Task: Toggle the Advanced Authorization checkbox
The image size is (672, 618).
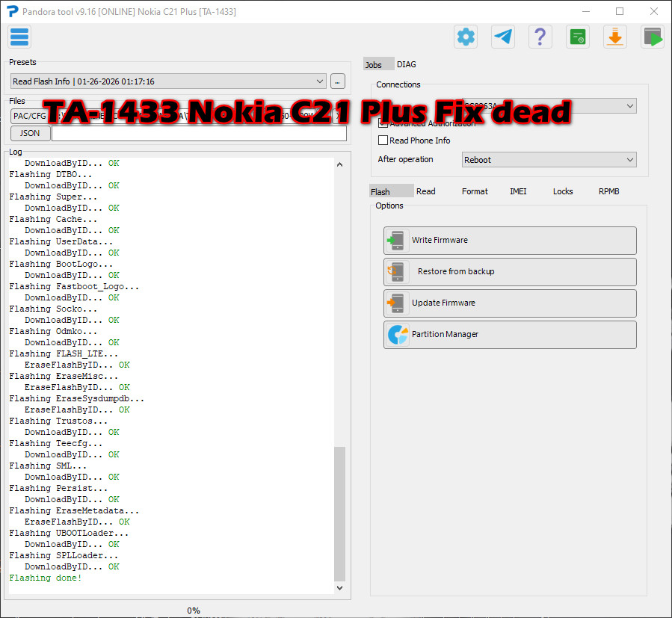Action: pos(383,123)
